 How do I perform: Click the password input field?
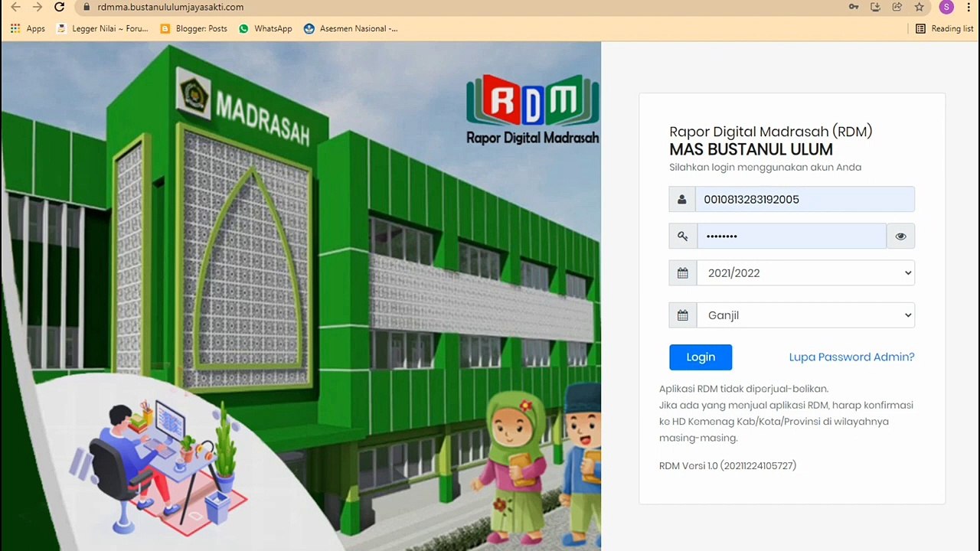coord(792,236)
